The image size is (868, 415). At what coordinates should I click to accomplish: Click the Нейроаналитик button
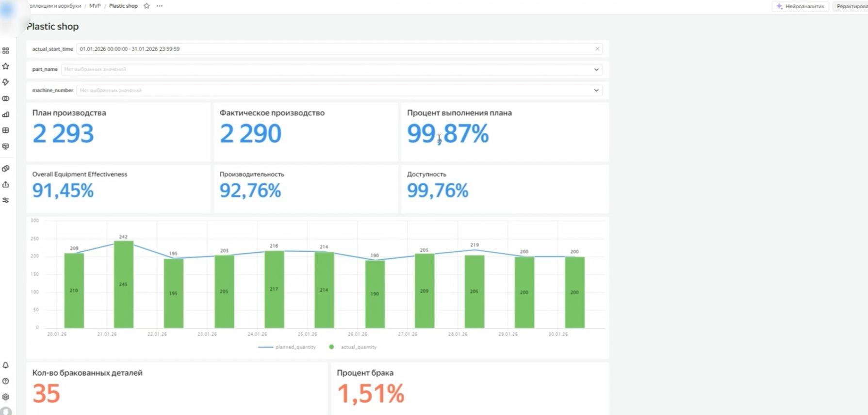click(x=800, y=6)
